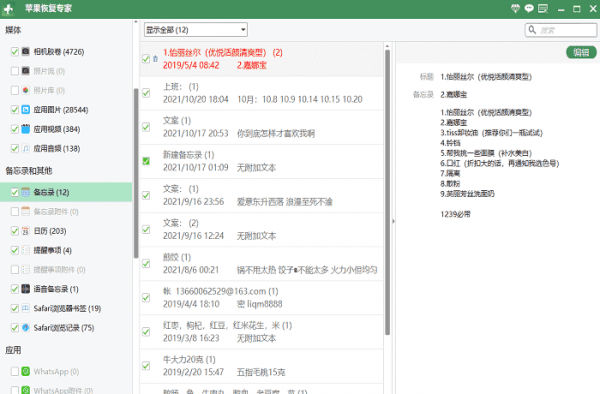The height and width of the screenshot is (394, 600).
Task: Click the camera roll icon 相机胶卷
Action: click(x=25, y=51)
